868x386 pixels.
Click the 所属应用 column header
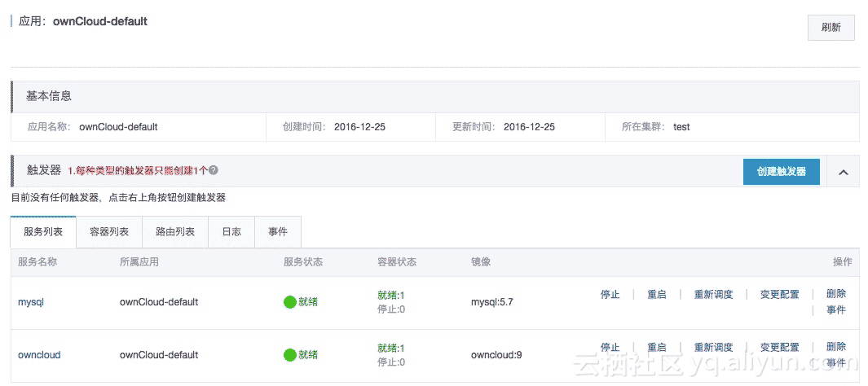[x=139, y=262]
